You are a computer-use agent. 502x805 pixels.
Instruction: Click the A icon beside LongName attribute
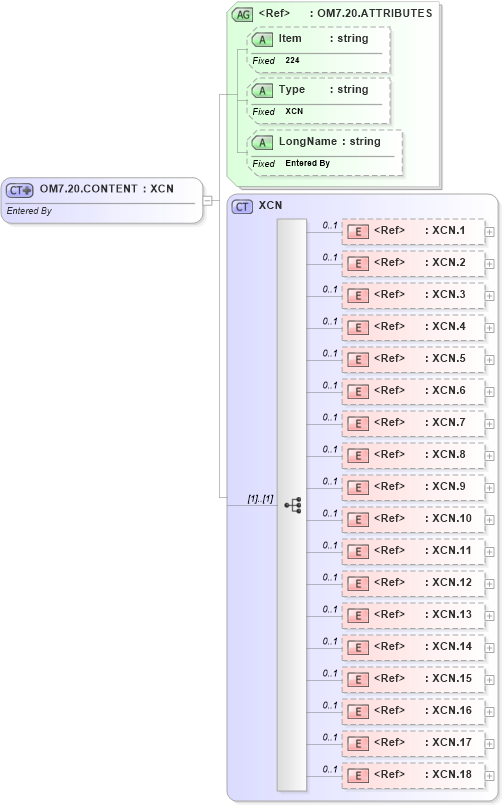pyautogui.click(x=262, y=143)
